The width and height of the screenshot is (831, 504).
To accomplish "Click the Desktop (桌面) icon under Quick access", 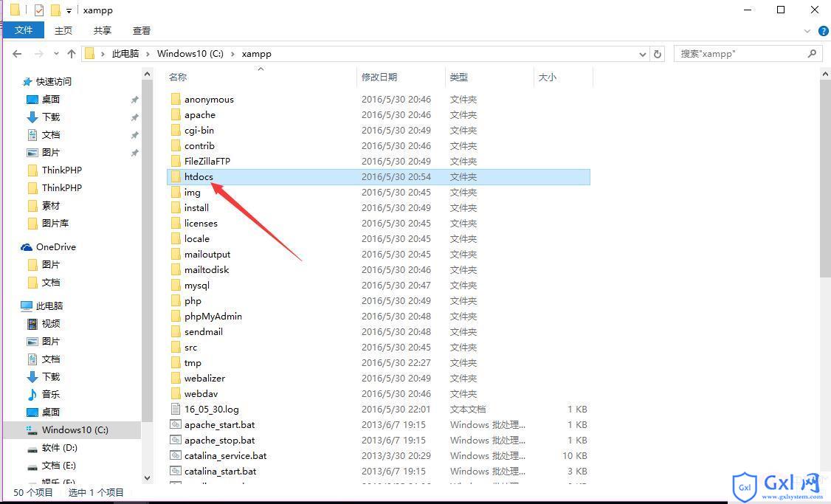I will (32, 100).
